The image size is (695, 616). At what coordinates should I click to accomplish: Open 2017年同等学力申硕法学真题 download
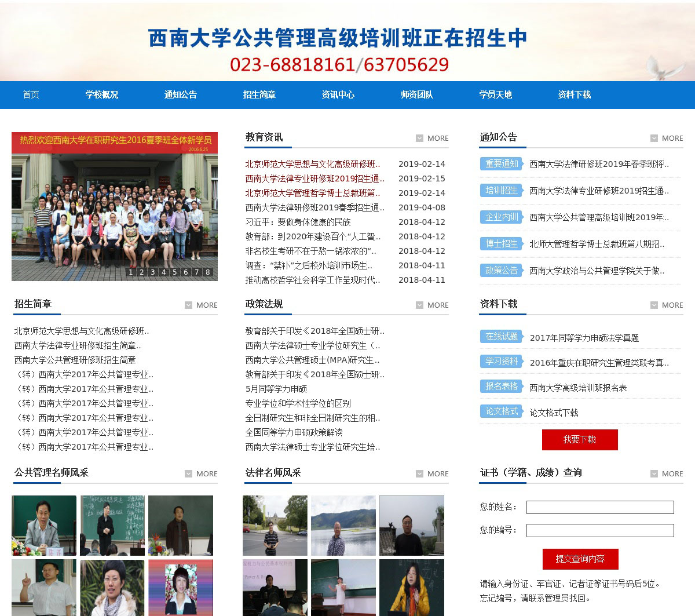584,338
